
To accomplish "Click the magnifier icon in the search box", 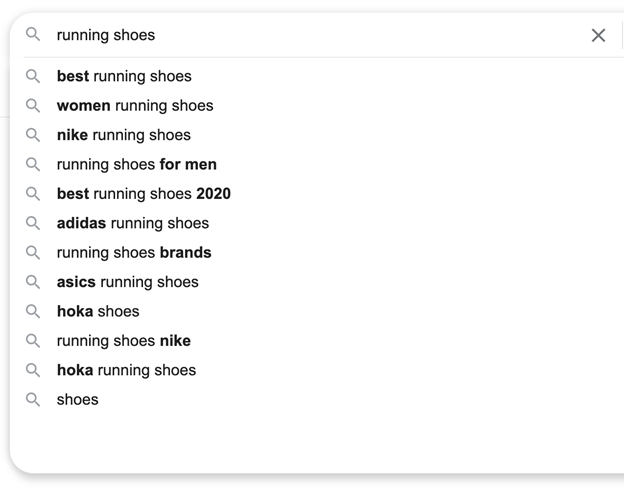I will (x=33, y=35).
